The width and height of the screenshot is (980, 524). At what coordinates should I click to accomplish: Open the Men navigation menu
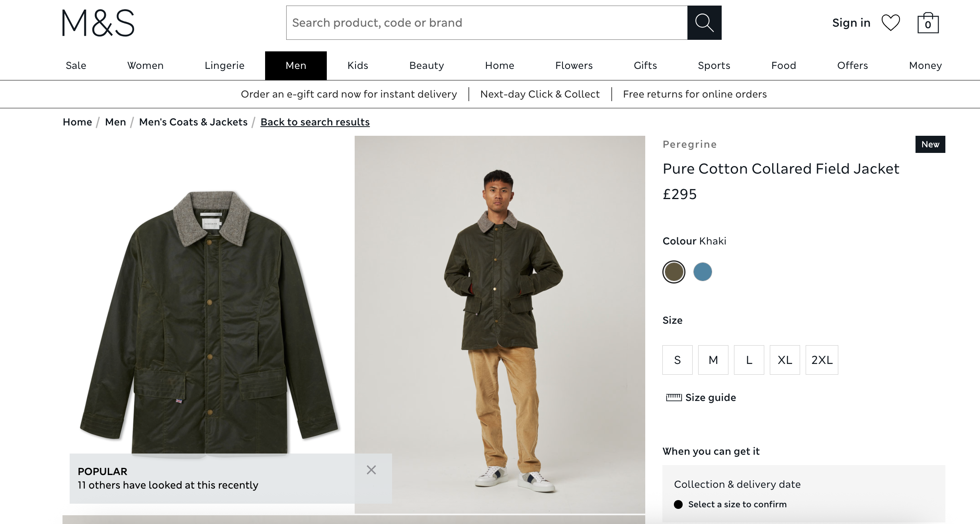tap(296, 66)
